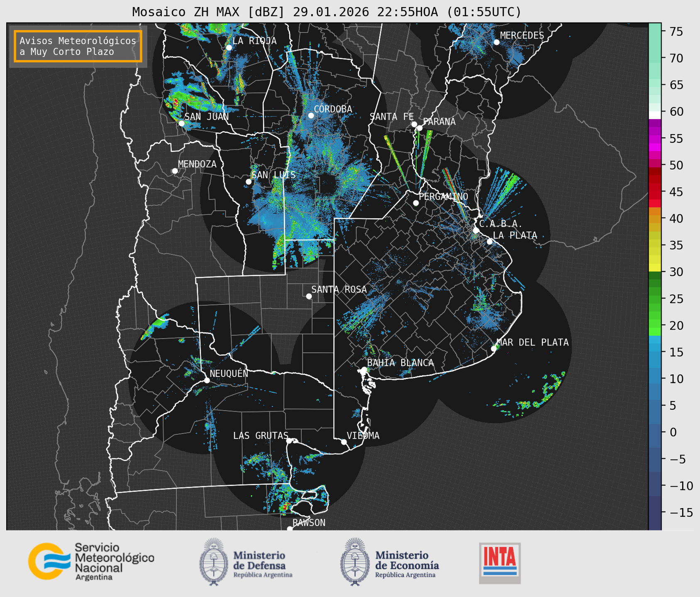Click the LA RIOJA city marker dot

[x=229, y=47]
